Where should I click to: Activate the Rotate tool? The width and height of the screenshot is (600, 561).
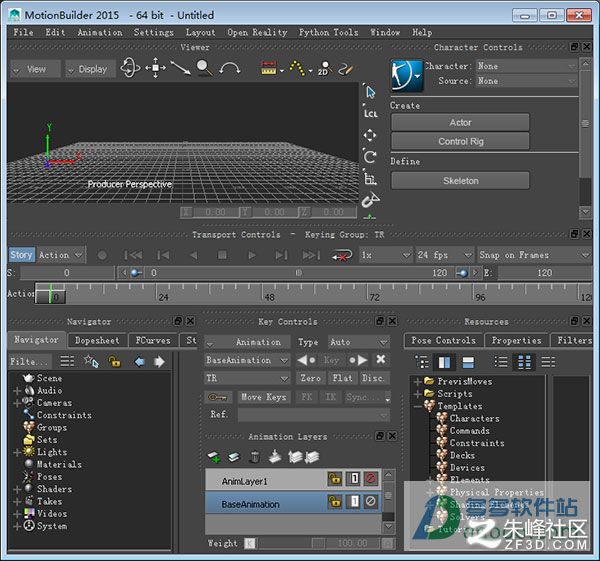pyautogui.click(x=370, y=157)
